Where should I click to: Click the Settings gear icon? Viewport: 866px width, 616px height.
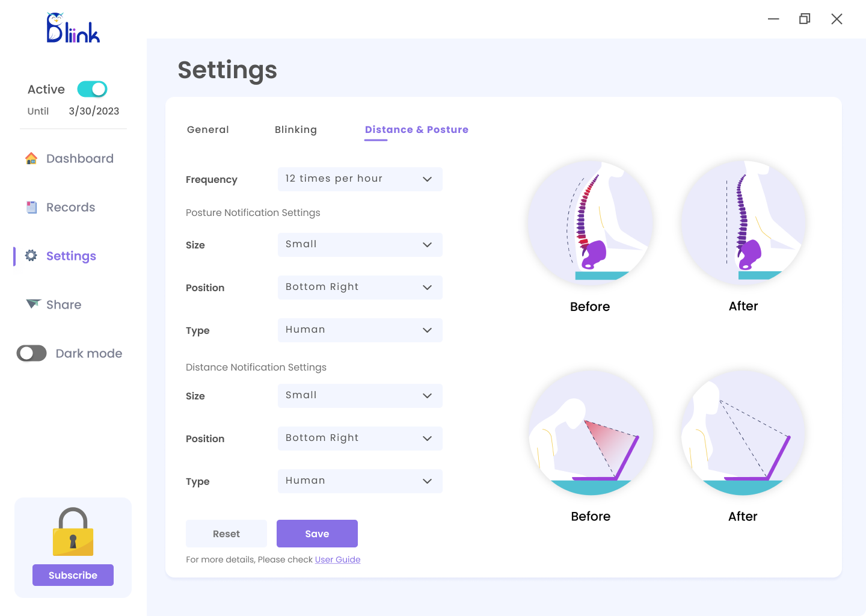pyautogui.click(x=31, y=256)
